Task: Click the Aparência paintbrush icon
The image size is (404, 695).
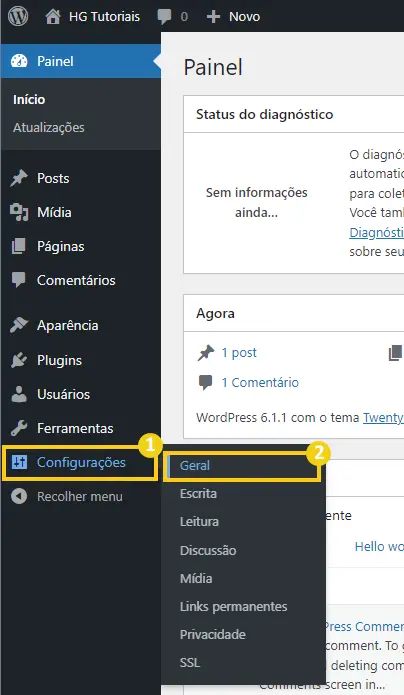Action: point(19,325)
